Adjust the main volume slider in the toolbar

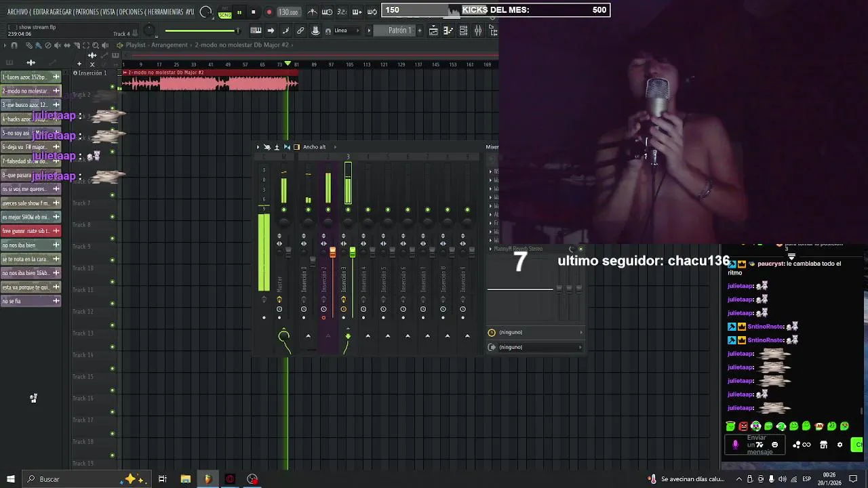coord(202,30)
